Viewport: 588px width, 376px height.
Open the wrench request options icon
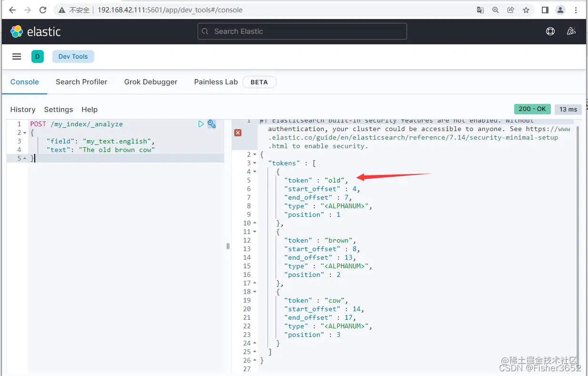[212, 124]
